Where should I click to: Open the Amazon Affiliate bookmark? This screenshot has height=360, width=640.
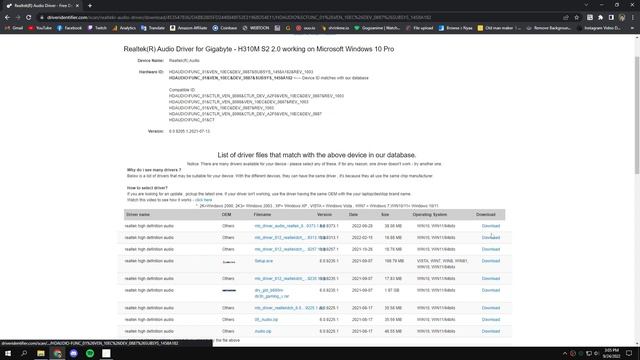point(189,28)
